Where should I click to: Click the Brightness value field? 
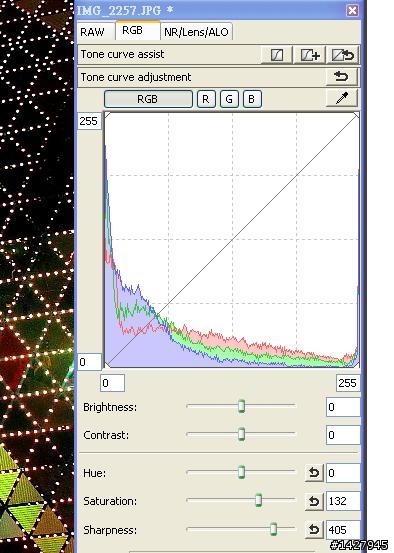tap(343, 407)
